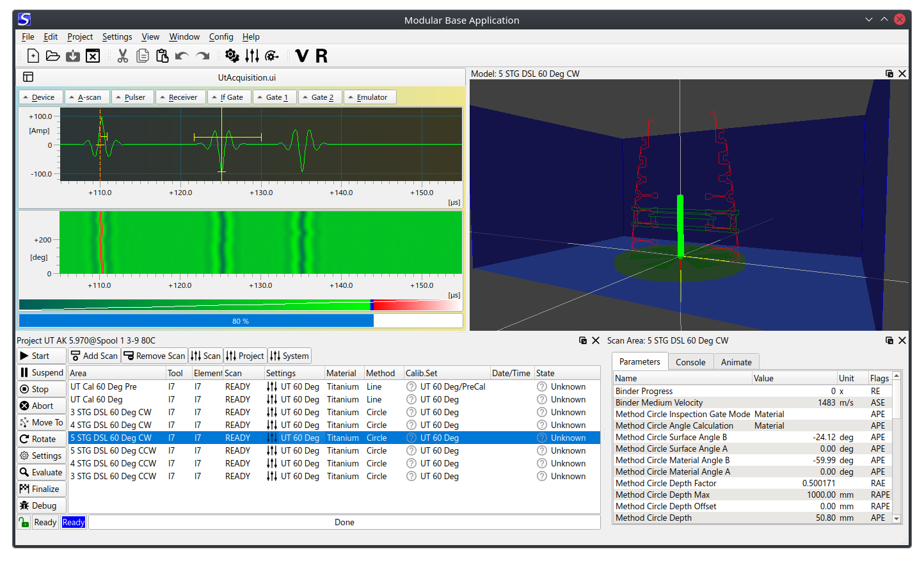Viewport: 924px width, 563px height.
Task: Click the Evaluate button
Action: point(42,472)
